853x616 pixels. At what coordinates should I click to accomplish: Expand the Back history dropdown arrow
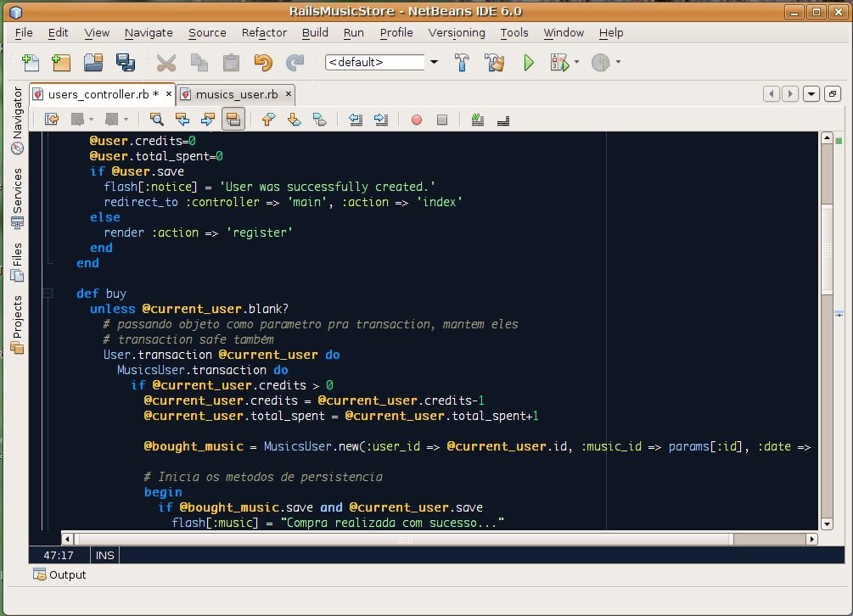91,120
